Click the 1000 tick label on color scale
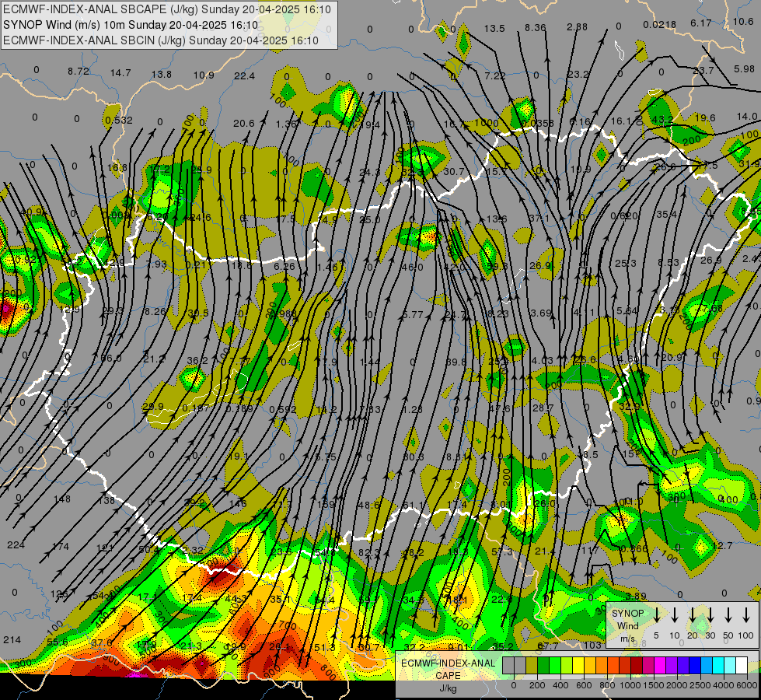761x700 pixels. pos(630,685)
